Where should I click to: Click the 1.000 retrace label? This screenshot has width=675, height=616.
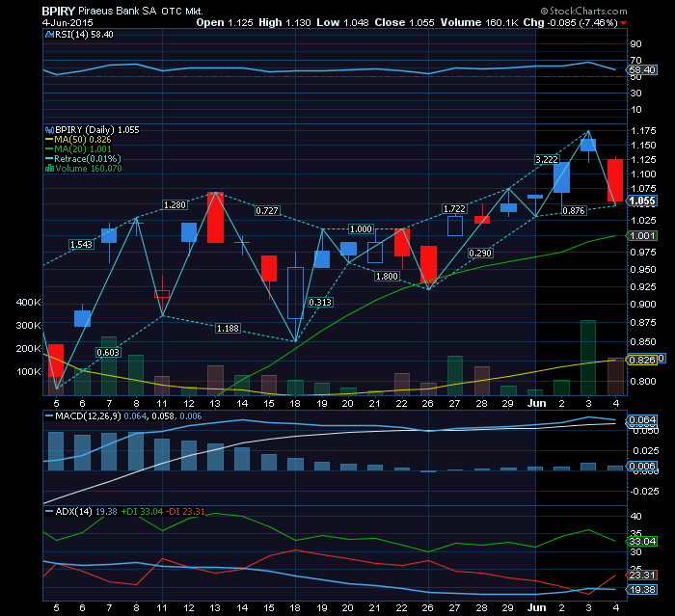coord(361,229)
